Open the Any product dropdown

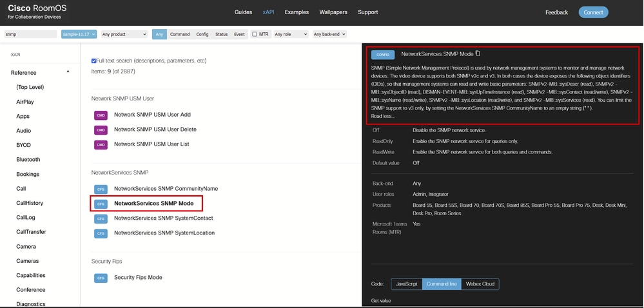pos(124,35)
